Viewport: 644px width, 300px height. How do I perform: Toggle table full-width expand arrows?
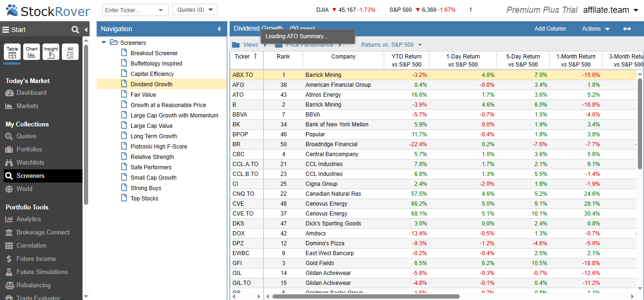point(627,29)
